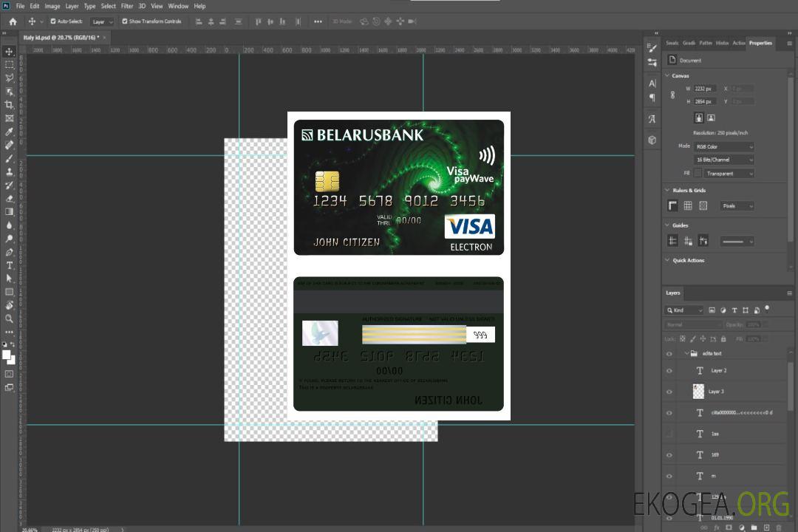Hide Layer 2 visibility eye
The width and height of the screenshot is (798, 532).
[x=669, y=371]
